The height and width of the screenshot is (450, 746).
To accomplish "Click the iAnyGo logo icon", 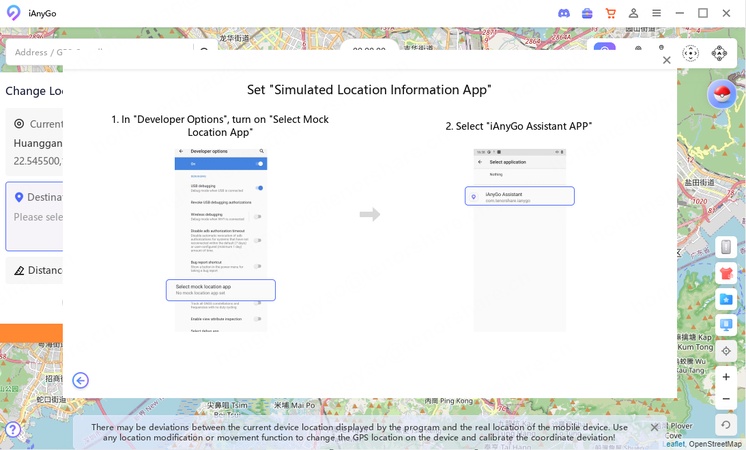I will [x=14, y=13].
